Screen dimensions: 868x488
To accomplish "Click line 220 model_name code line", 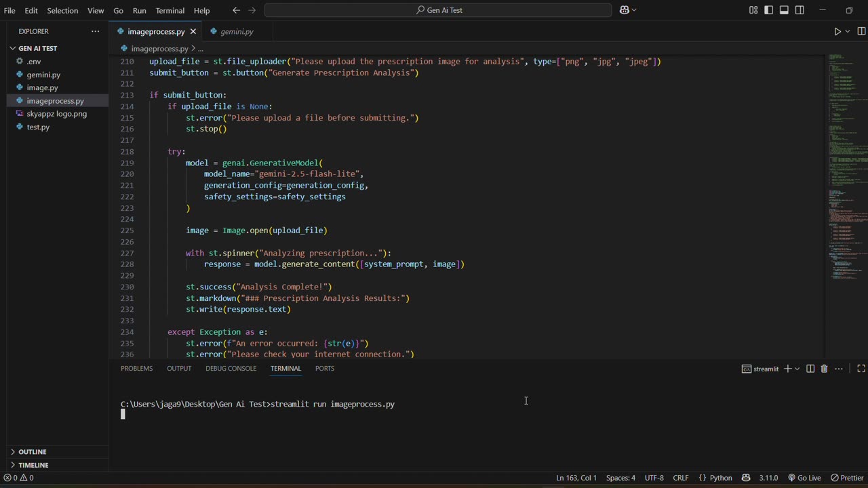I will [x=283, y=174].
